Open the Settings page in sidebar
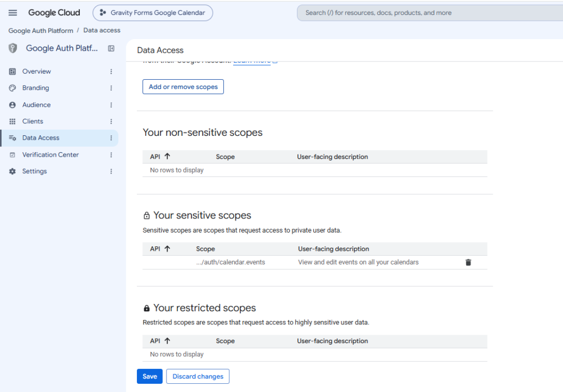The width and height of the screenshot is (563, 392). (35, 171)
